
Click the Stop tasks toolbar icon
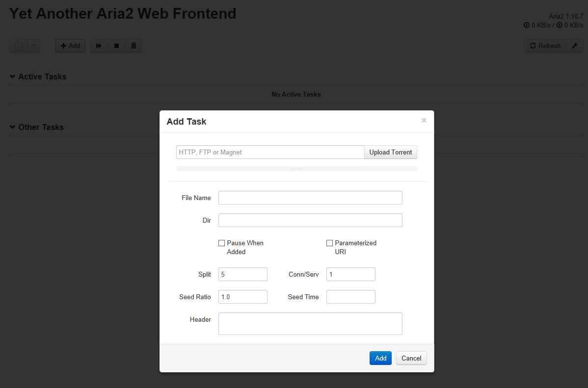click(x=116, y=45)
